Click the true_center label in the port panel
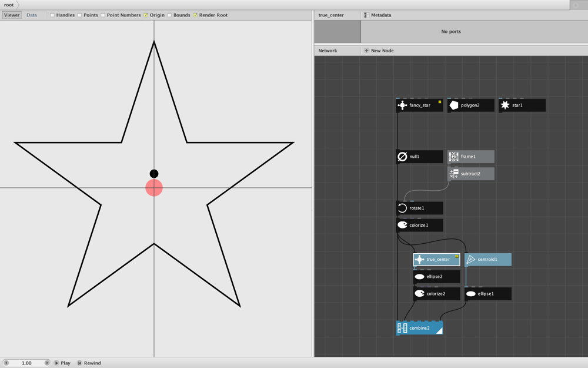This screenshot has height=368, width=588. 331,15
